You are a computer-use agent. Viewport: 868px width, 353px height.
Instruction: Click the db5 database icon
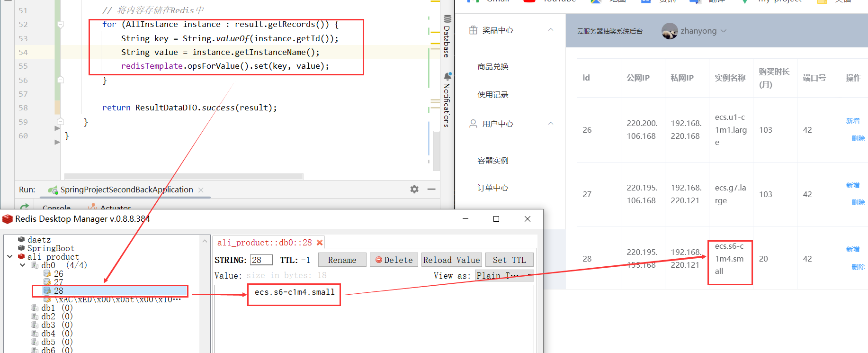coord(35,342)
